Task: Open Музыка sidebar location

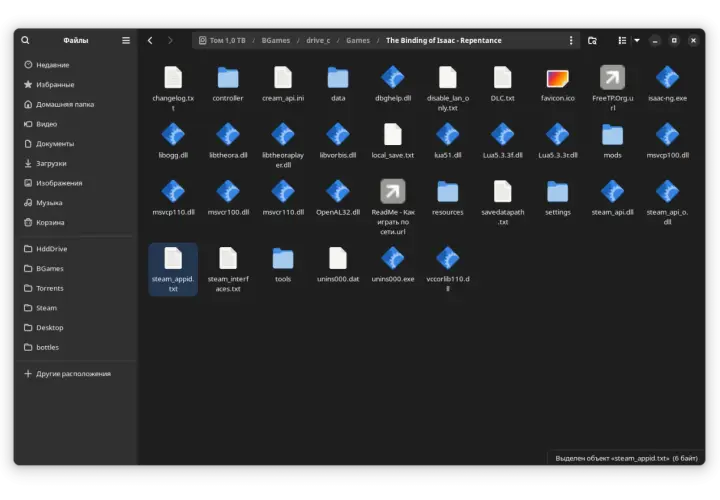Action: point(76,202)
